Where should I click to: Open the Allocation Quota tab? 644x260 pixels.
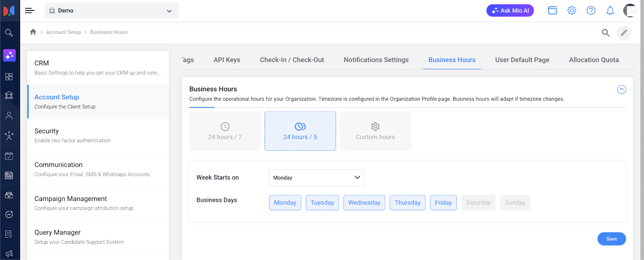click(x=594, y=60)
